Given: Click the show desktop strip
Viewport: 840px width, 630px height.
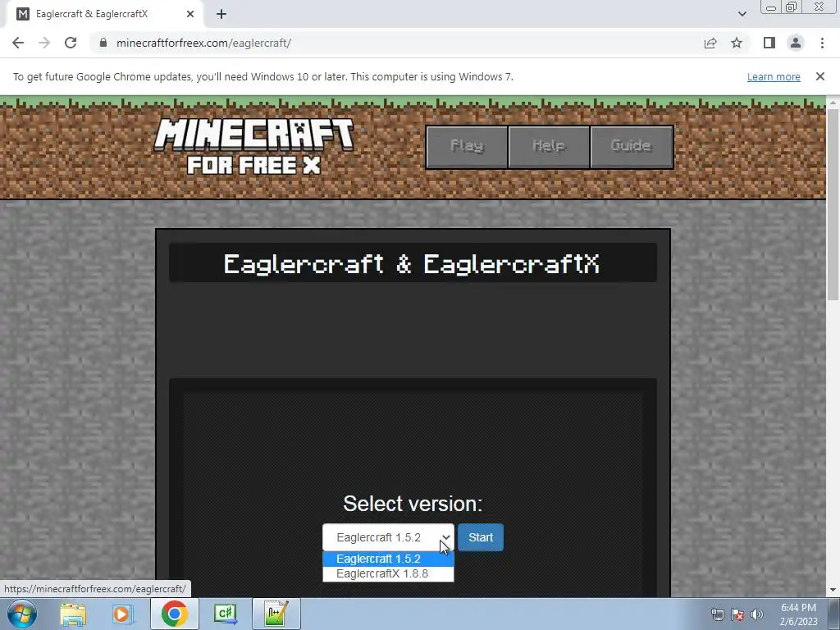Looking at the screenshot, I should pyautogui.click(x=834, y=614).
